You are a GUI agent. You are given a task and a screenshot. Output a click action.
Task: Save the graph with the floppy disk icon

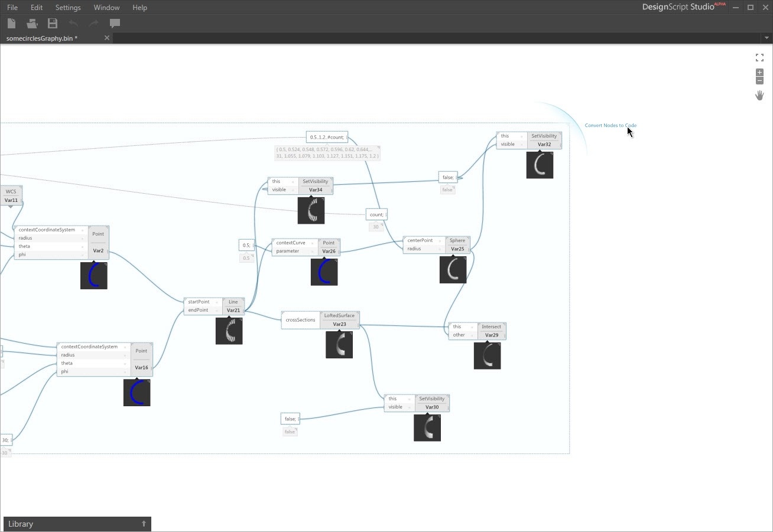53,23
